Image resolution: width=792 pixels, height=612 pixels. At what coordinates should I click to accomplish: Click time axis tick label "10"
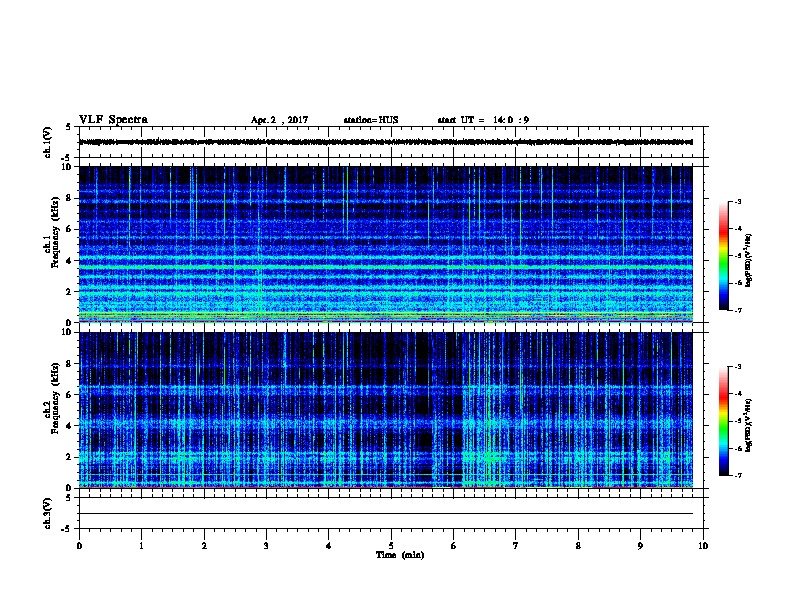click(703, 546)
